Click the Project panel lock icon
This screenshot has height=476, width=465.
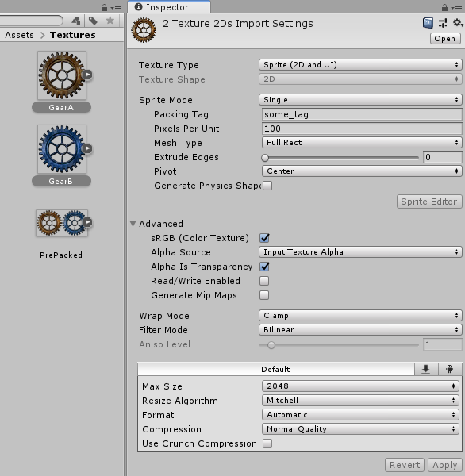pos(104,8)
